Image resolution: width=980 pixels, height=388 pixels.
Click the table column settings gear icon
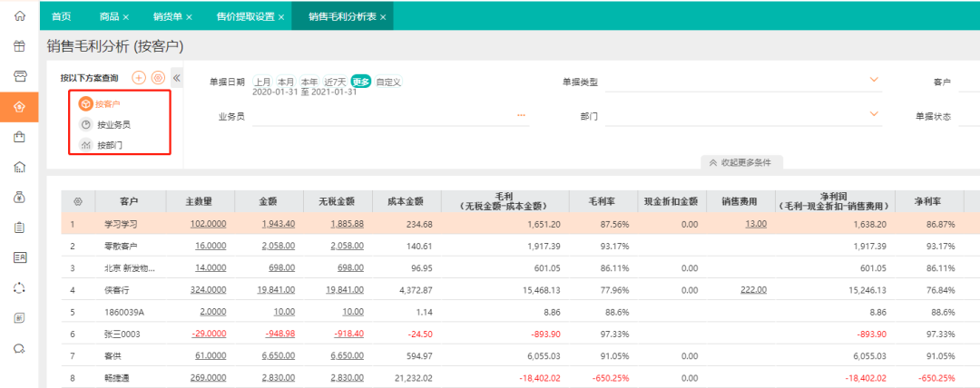click(77, 201)
